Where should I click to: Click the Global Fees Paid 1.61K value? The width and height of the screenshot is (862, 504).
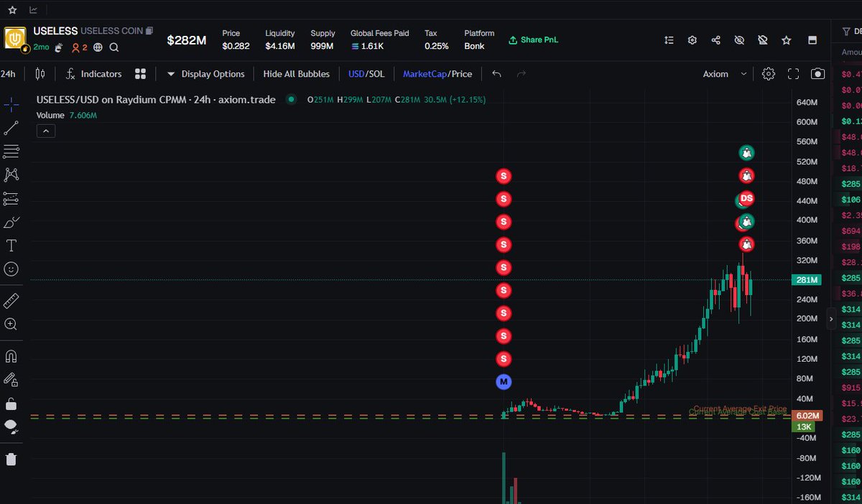point(367,46)
